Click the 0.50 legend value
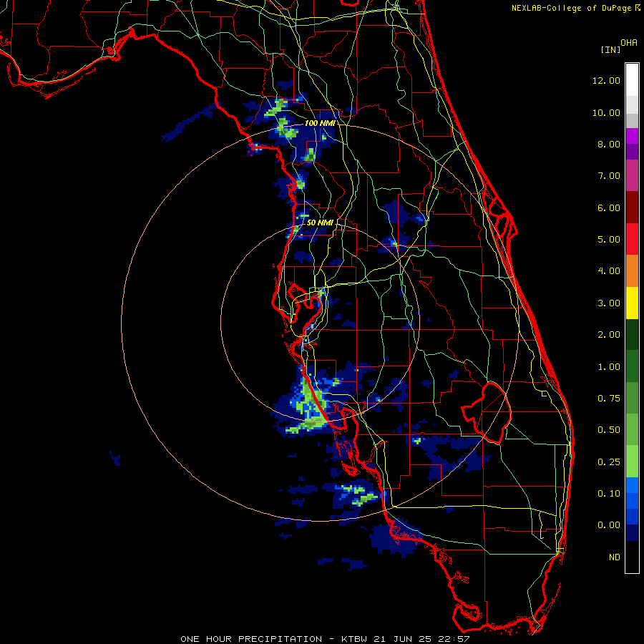The image size is (644, 644). [609, 430]
